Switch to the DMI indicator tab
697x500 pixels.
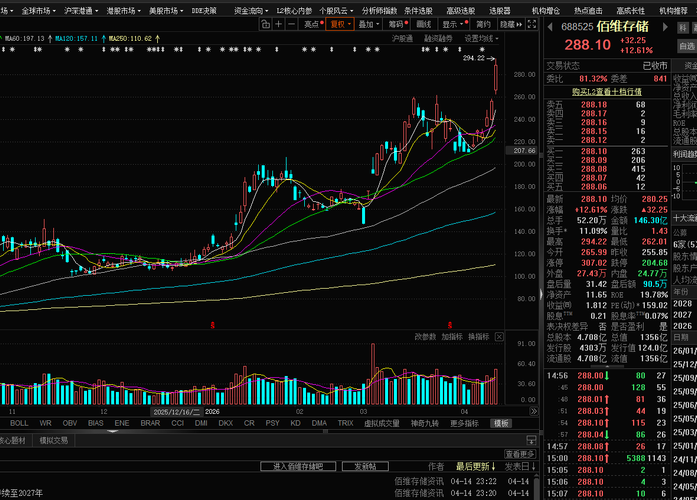pyautogui.click(x=201, y=423)
